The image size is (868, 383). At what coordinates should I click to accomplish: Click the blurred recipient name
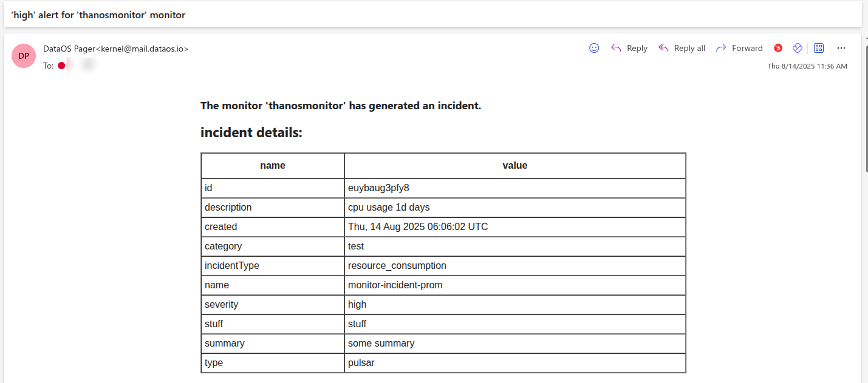[x=81, y=65]
